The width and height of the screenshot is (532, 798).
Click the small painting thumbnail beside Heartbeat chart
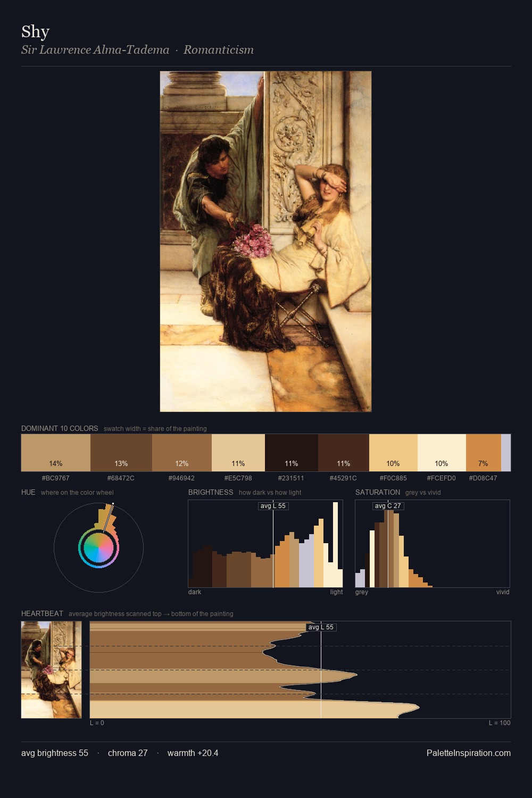(51, 670)
